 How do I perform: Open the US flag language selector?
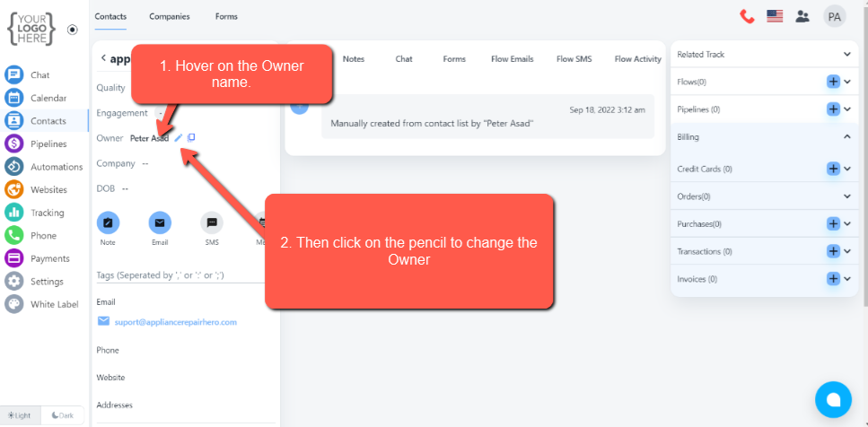tap(775, 16)
